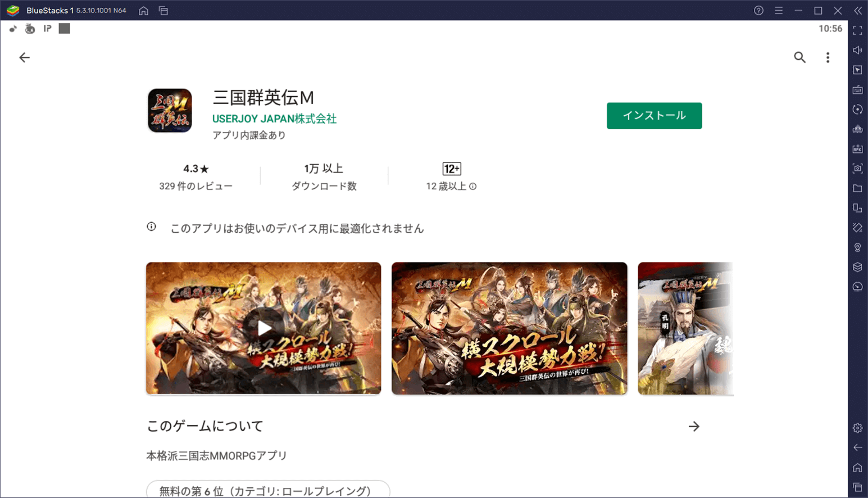Screen dimensions: 868x498
Task: Click the eco mode gauge icon
Action: [x=857, y=287]
